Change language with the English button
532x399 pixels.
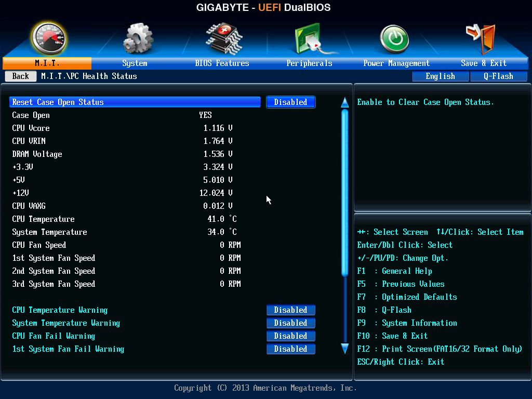point(441,76)
